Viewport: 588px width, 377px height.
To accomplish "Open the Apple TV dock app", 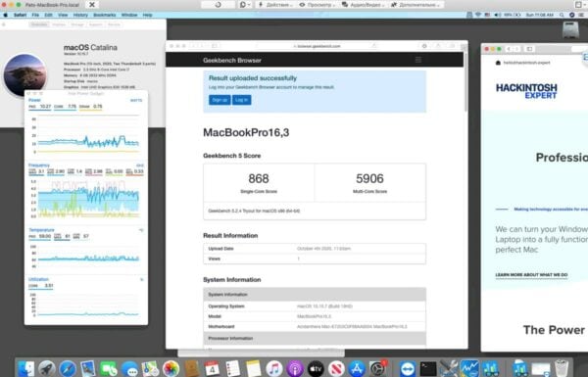I will 316,369.
